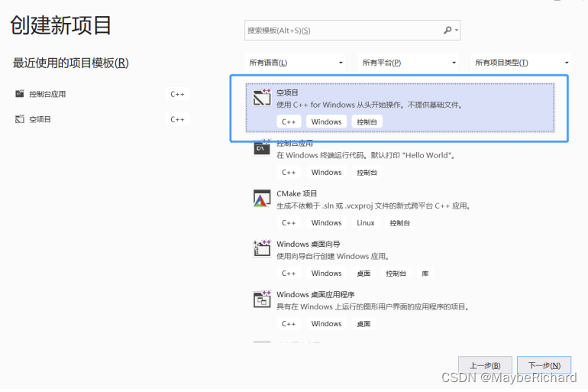Select the 空项目 template icon in list

pos(262,98)
